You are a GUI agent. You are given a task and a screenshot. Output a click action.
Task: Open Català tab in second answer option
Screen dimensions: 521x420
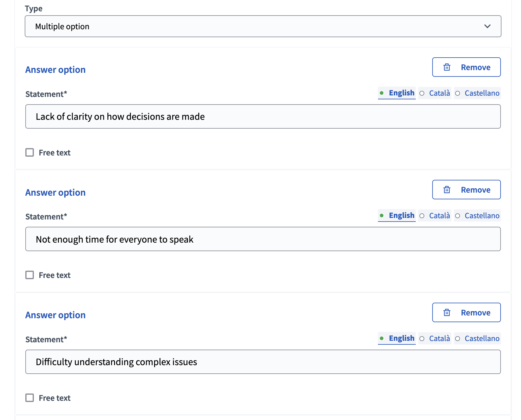click(x=435, y=216)
